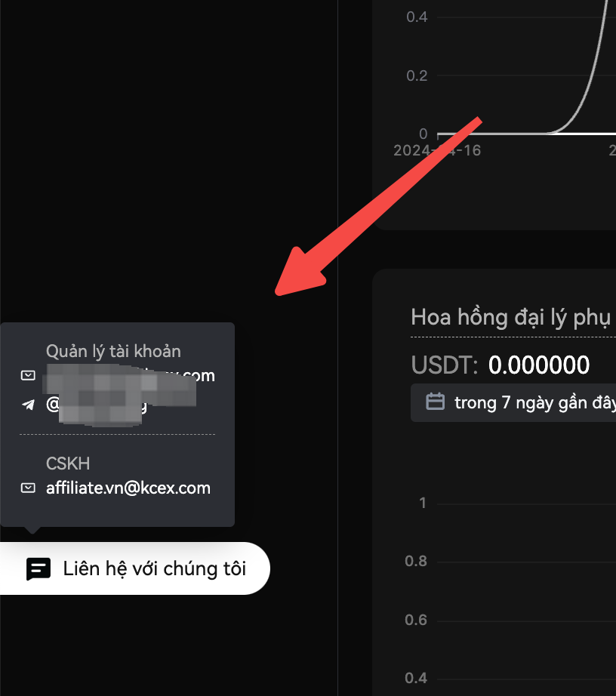The width and height of the screenshot is (616, 696).
Task: Click the 'CSKH' section label
Action: (x=68, y=463)
